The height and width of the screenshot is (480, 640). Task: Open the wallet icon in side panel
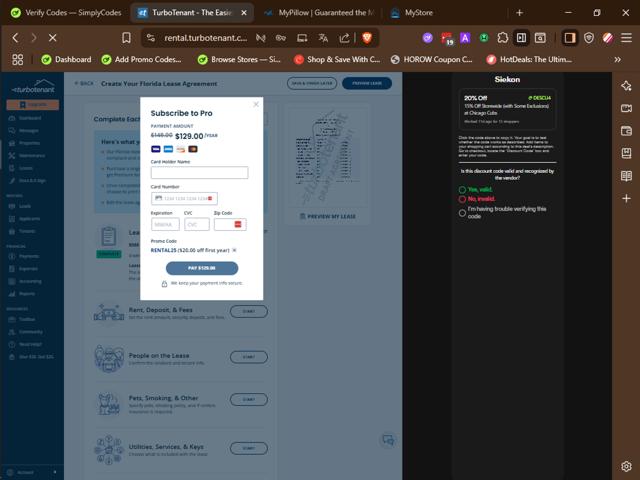click(626, 131)
